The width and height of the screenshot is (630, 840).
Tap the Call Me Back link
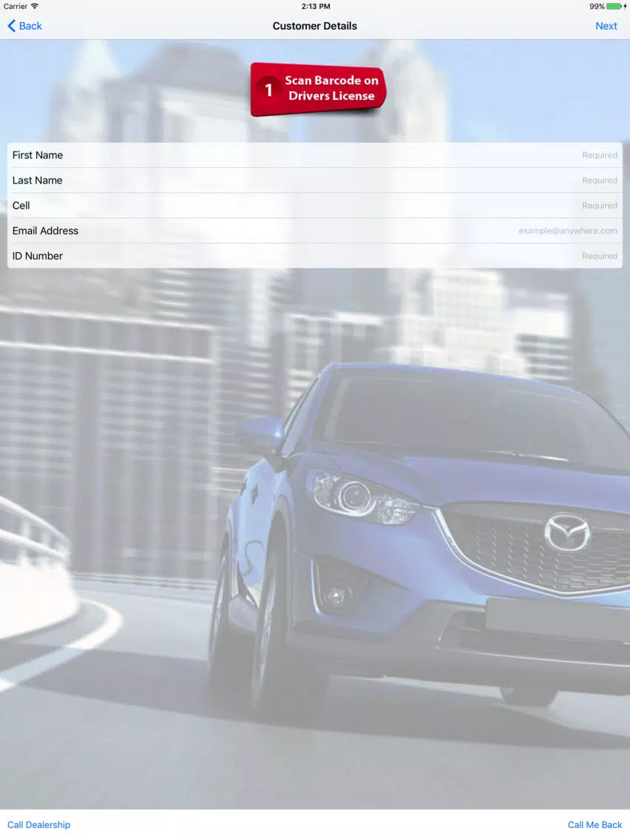[x=595, y=824]
